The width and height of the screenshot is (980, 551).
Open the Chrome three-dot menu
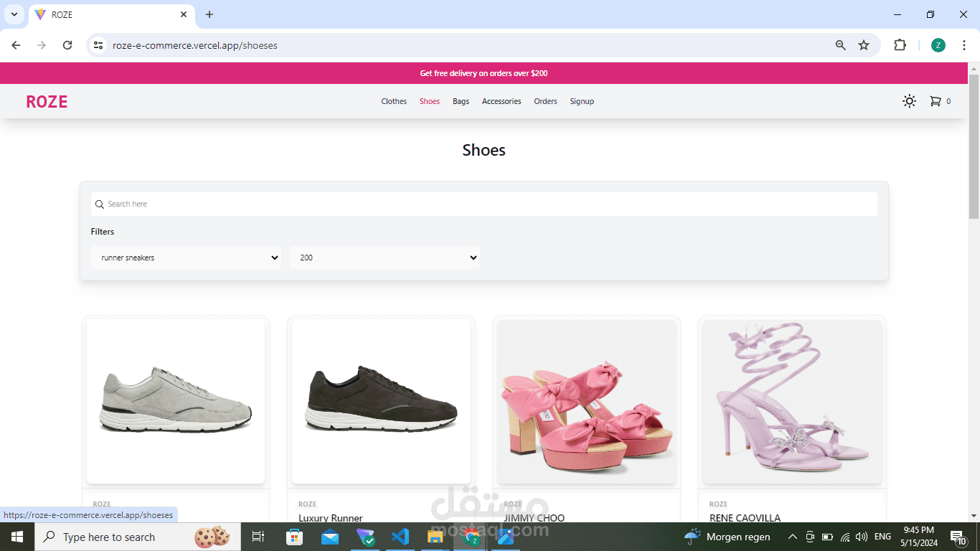pyautogui.click(x=964, y=45)
